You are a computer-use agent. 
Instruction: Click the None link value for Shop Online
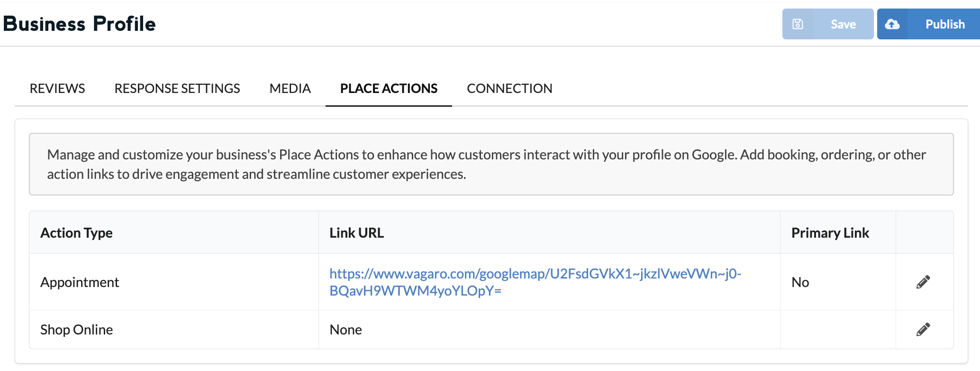click(345, 330)
